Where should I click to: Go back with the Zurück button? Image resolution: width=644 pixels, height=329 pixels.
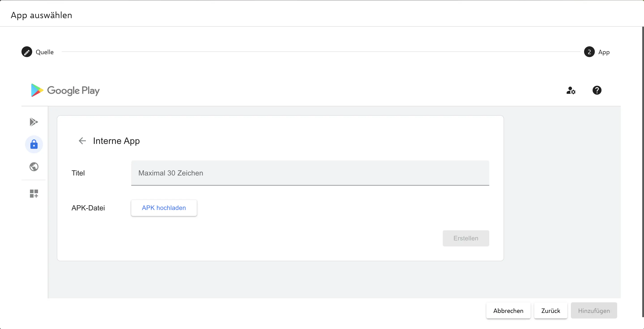pos(551,310)
